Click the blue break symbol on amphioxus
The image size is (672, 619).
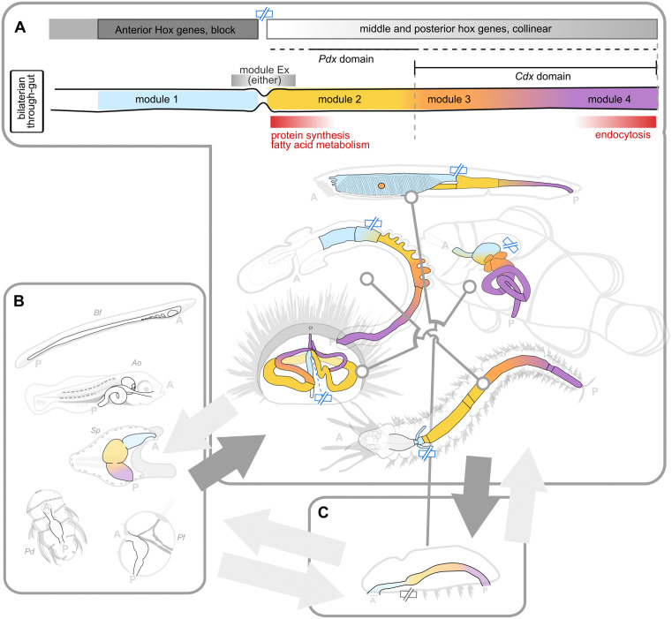(x=458, y=170)
